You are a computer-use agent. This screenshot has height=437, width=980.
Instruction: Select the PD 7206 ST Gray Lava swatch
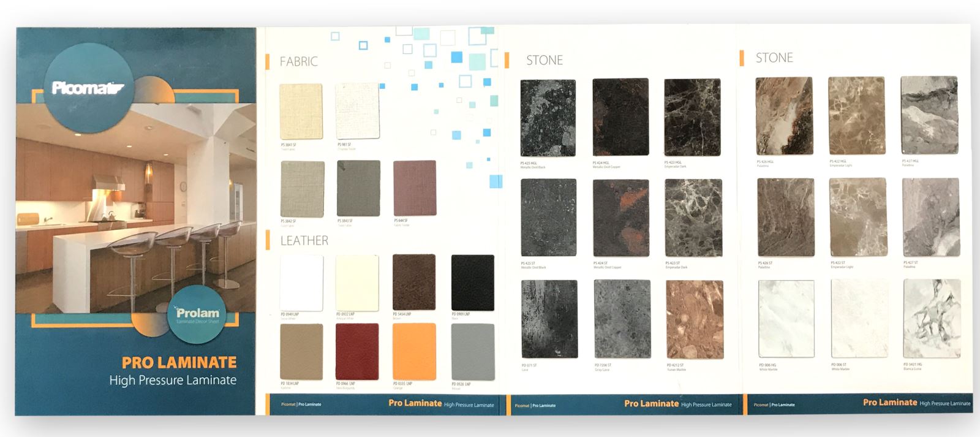tap(622, 319)
